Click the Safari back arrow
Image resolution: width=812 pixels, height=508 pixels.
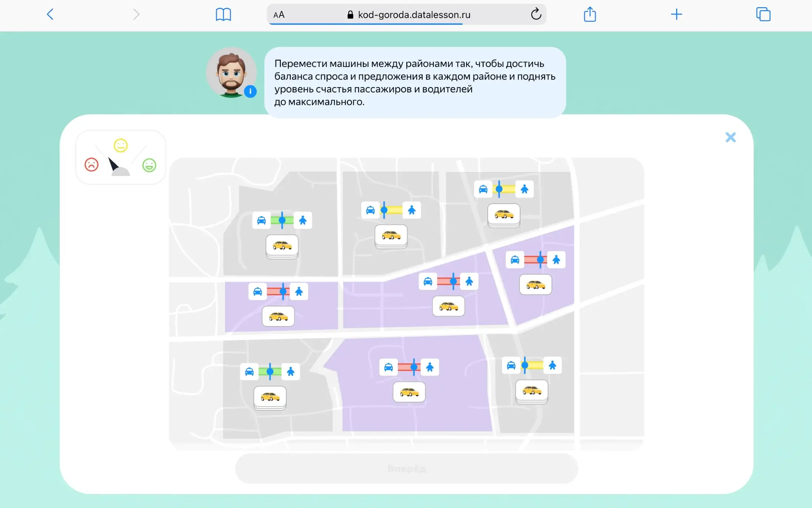[50, 14]
